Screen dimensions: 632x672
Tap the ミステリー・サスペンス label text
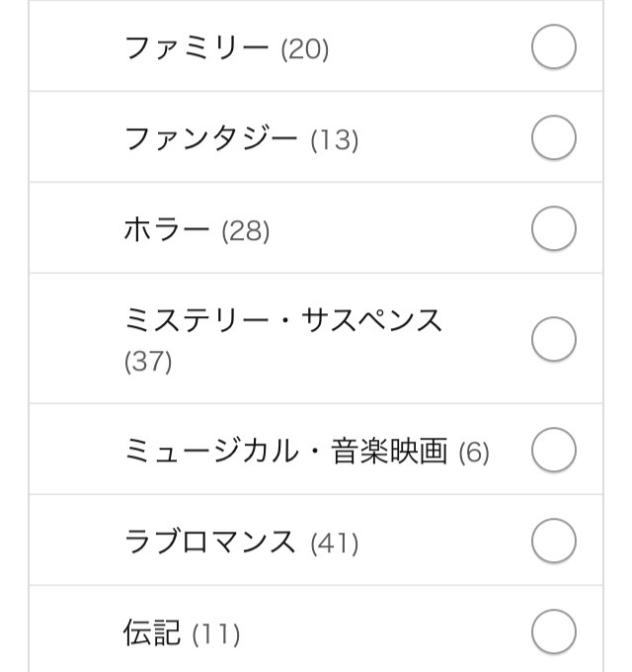283,320
